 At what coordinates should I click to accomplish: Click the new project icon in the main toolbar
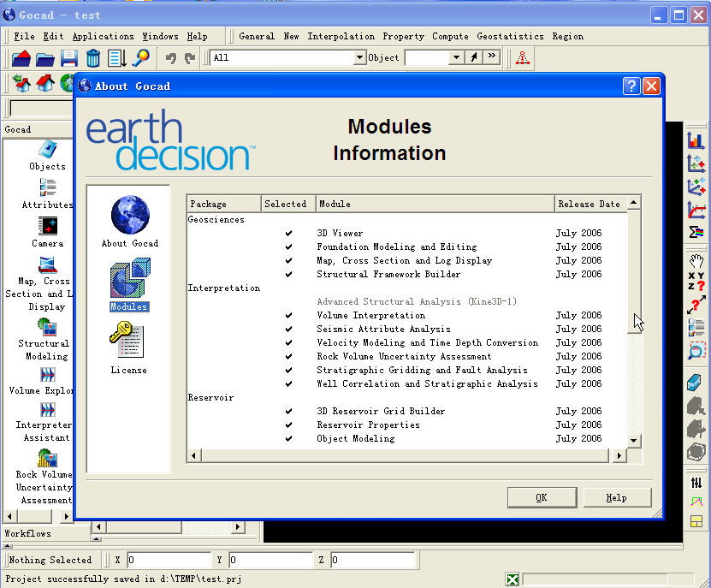[x=21, y=58]
